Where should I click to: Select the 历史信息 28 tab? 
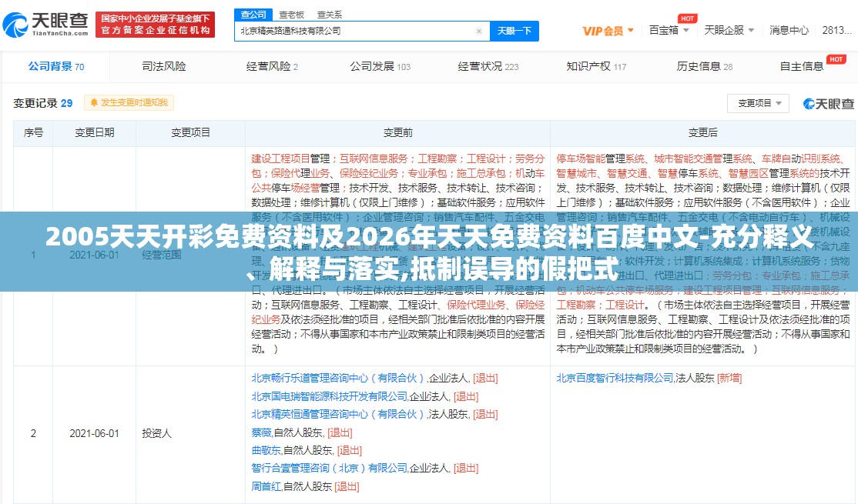704,67
